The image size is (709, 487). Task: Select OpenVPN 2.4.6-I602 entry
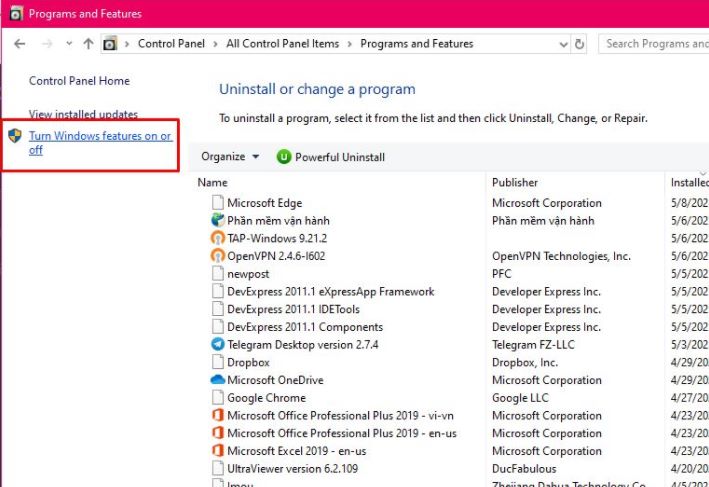(276, 256)
